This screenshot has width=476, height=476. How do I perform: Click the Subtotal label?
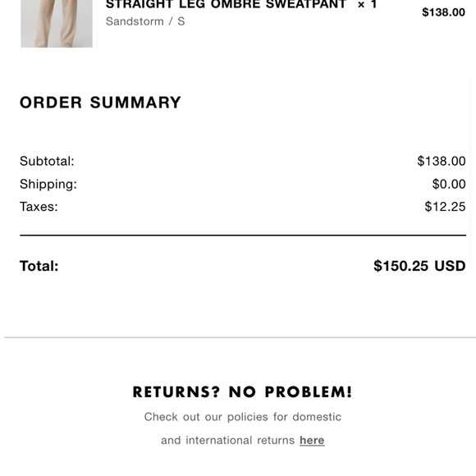coord(47,161)
